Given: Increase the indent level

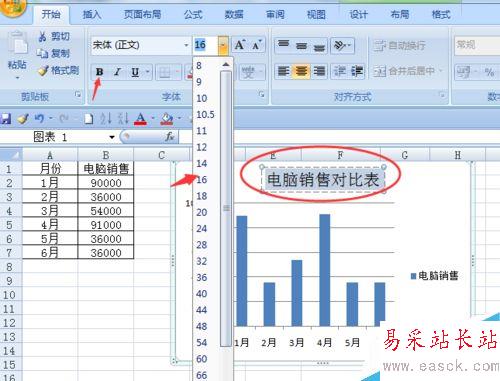Looking at the screenshot, I should [x=357, y=71].
